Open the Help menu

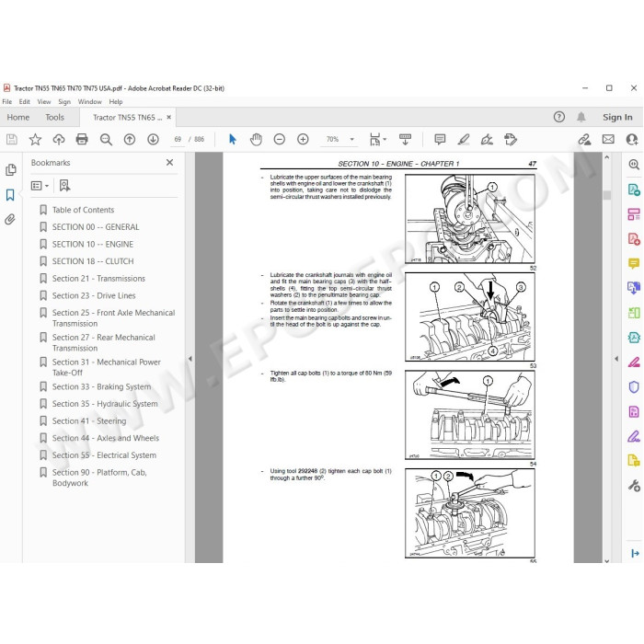click(x=115, y=101)
